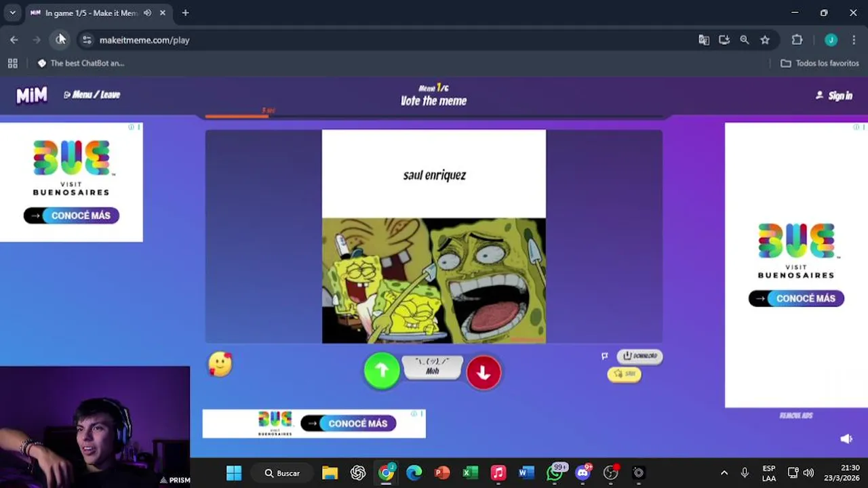The image size is (868, 488).
Task: Open a new browser tab
Action: 185,13
